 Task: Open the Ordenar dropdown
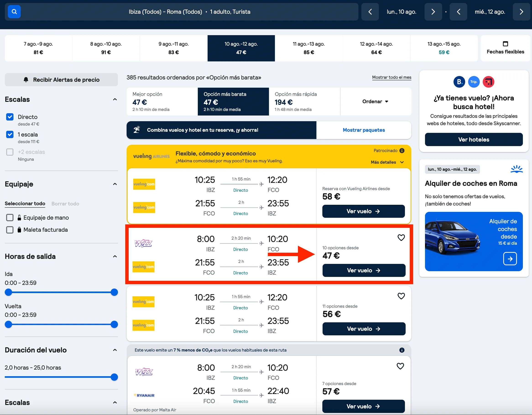375,101
